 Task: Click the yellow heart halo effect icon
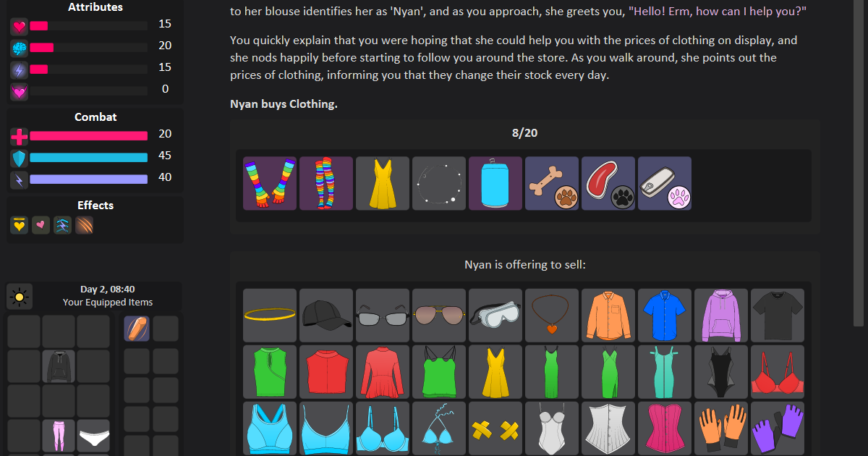tap(20, 225)
